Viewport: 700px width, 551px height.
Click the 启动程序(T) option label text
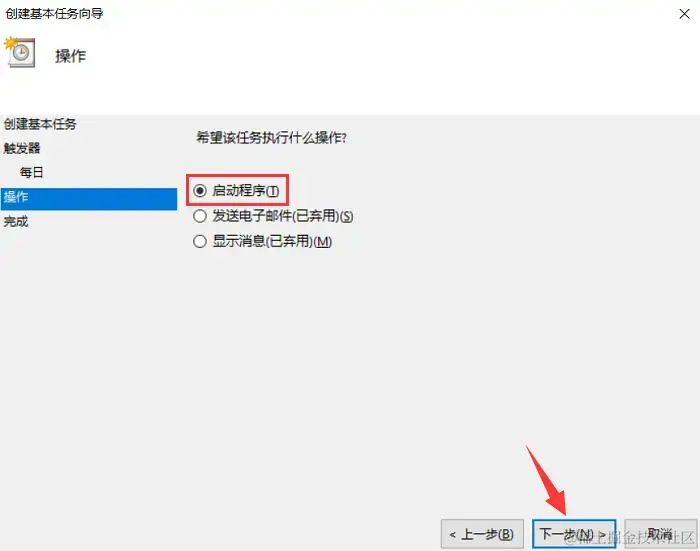(x=246, y=191)
